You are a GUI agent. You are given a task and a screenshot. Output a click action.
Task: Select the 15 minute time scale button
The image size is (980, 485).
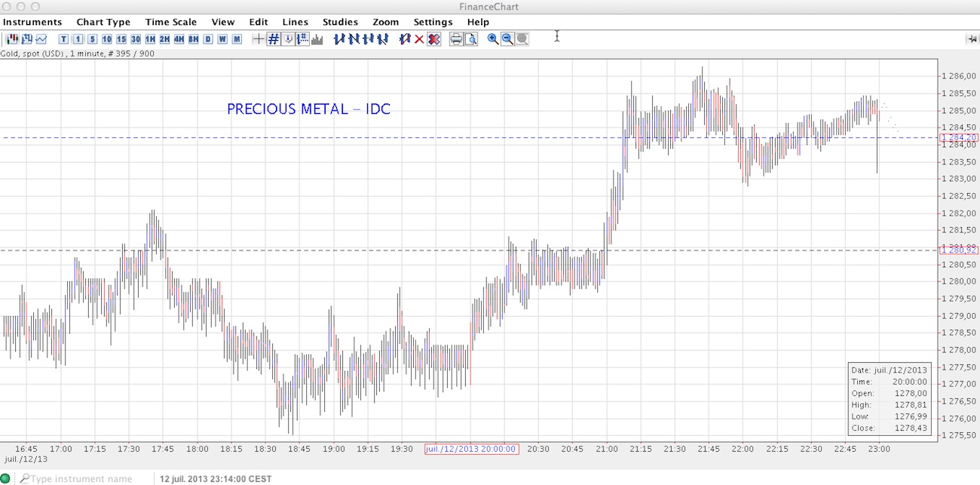[121, 39]
